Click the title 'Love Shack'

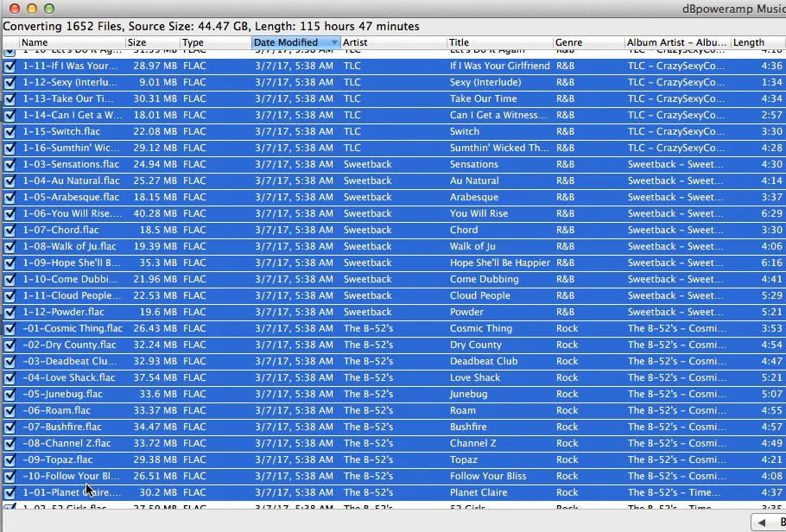(475, 378)
